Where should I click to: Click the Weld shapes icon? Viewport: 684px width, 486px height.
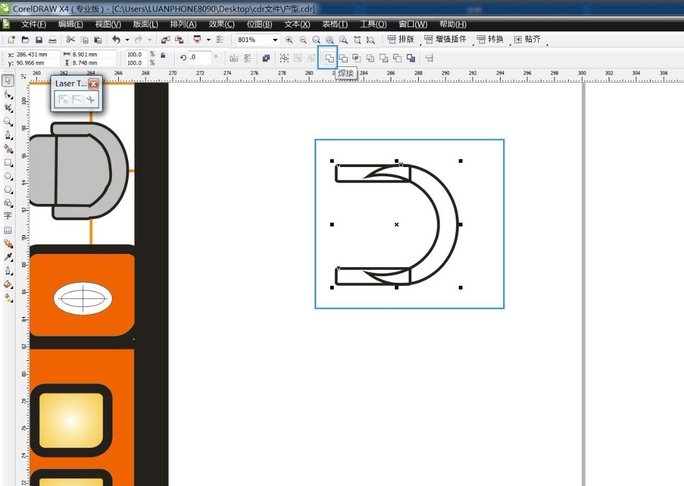point(329,58)
